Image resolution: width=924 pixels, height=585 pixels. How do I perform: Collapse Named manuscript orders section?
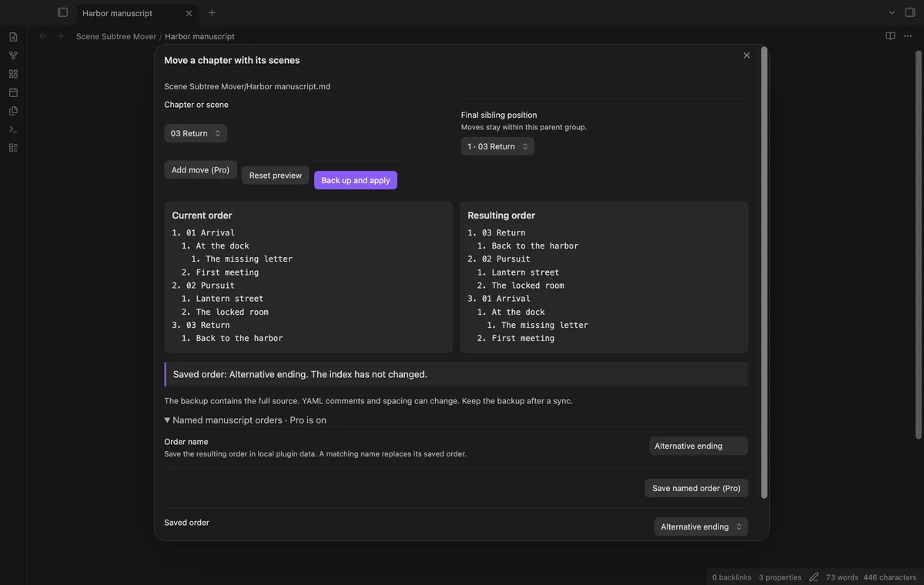[245, 420]
